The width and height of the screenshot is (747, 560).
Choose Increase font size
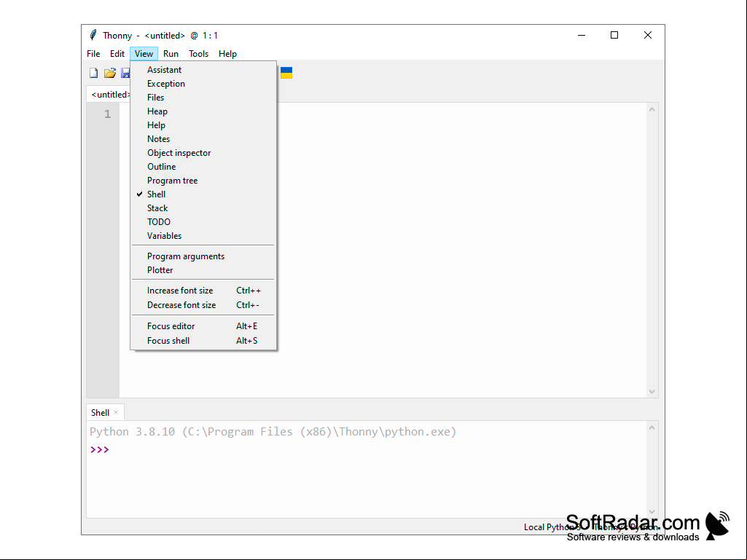[x=203, y=290]
